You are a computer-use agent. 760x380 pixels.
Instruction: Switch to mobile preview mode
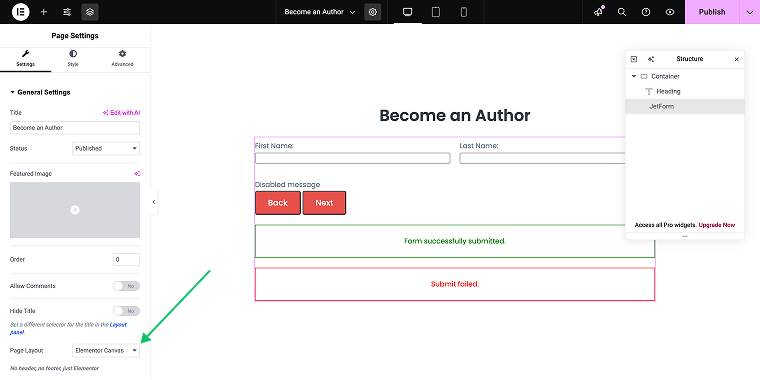464,12
